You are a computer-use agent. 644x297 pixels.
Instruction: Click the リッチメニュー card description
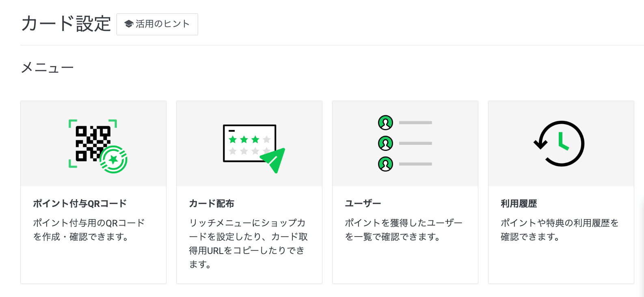click(248, 243)
